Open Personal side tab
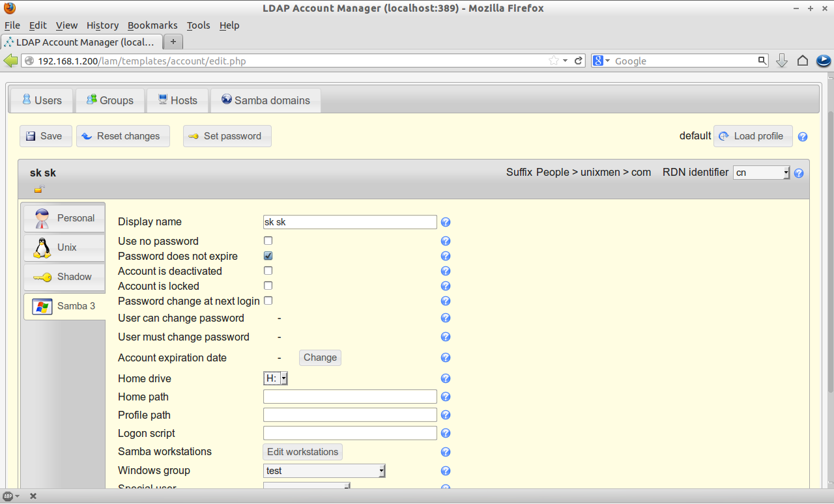 click(64, 218)
